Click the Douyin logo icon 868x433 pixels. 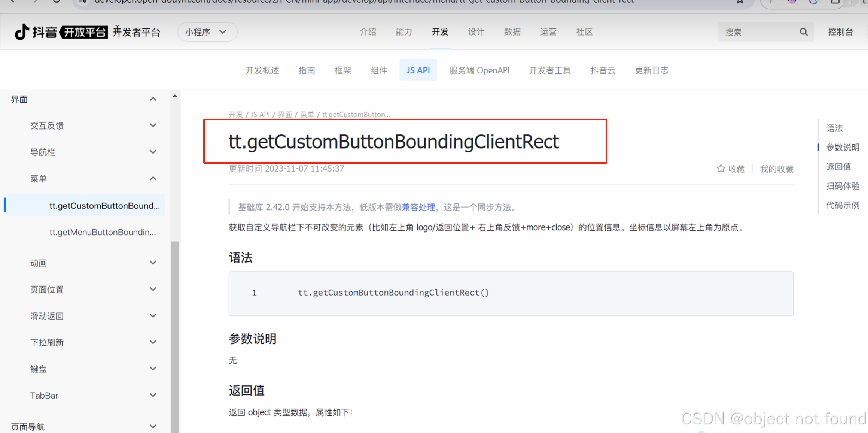coord(22,32)
